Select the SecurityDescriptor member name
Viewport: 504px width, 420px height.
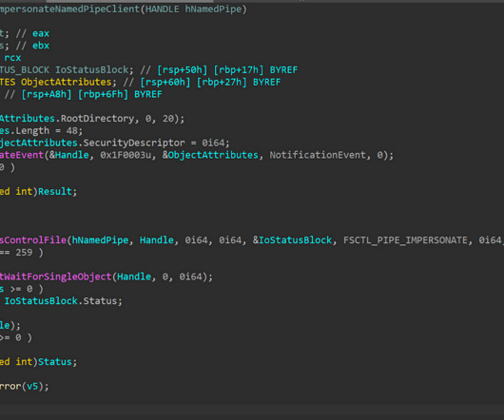134,143
